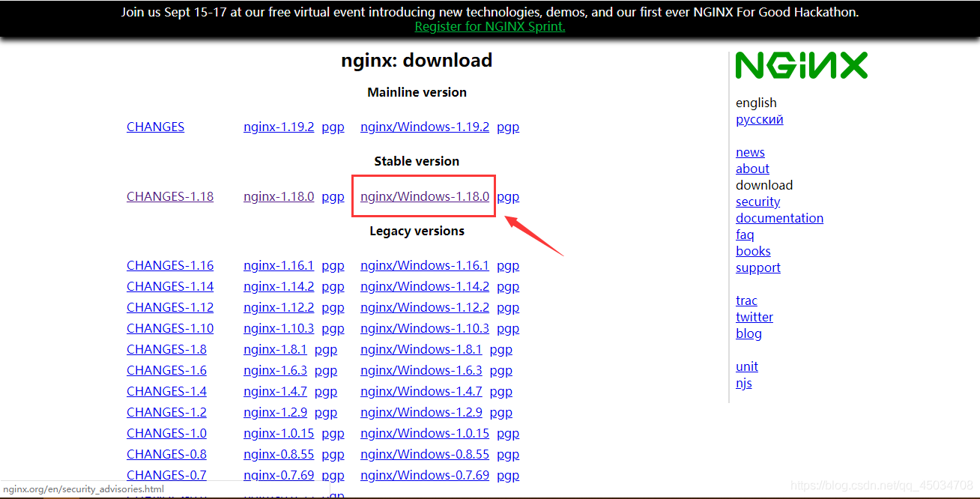The height and width of the screenshot is (499, 980).
Task: Open CHANGES-1.8 link
Action: (166, 349)
